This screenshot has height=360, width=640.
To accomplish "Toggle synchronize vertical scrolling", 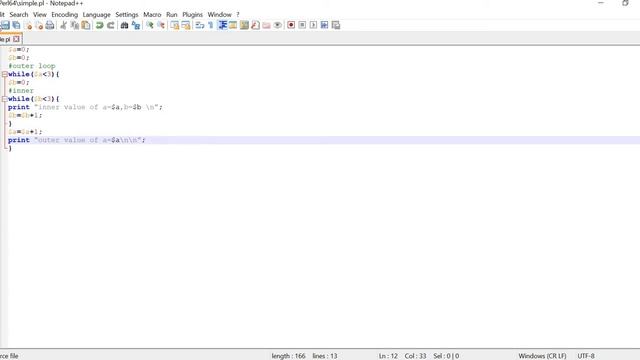I will click(175, 25).
